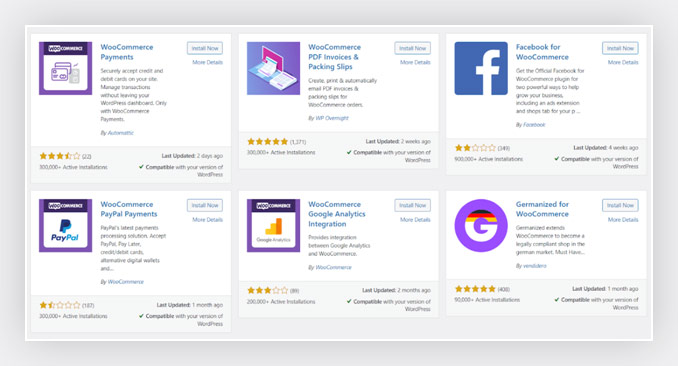Click the Facebook logo plugin icon
The height and width of the screenshot is (366, 678).
[x=481, y=68]
